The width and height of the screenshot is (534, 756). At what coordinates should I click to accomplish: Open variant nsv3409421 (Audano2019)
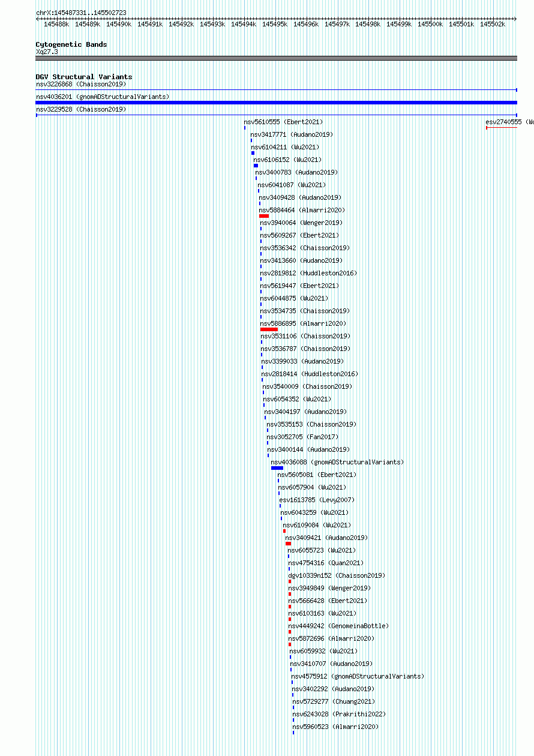[x=326, y=538]
